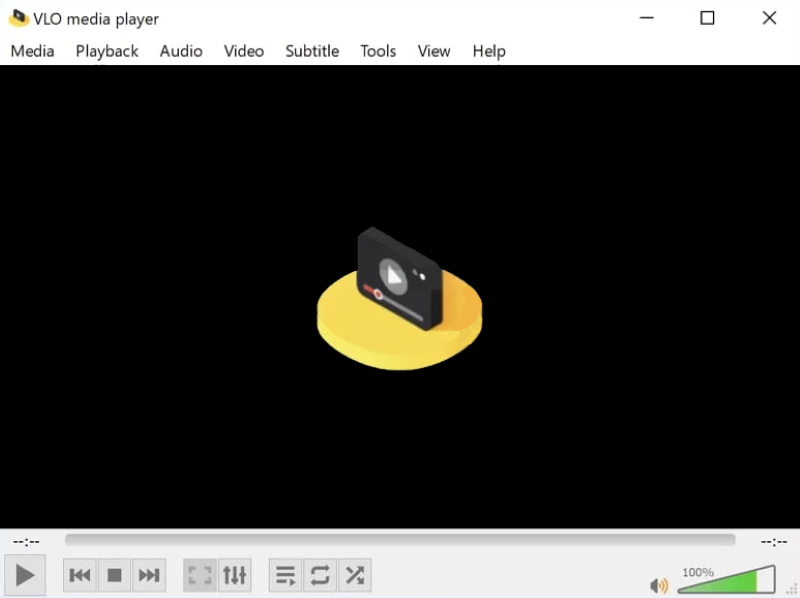Show extended settings equalizer icon
The height and width of the screenshot is (598, 800).
point(234,575)
